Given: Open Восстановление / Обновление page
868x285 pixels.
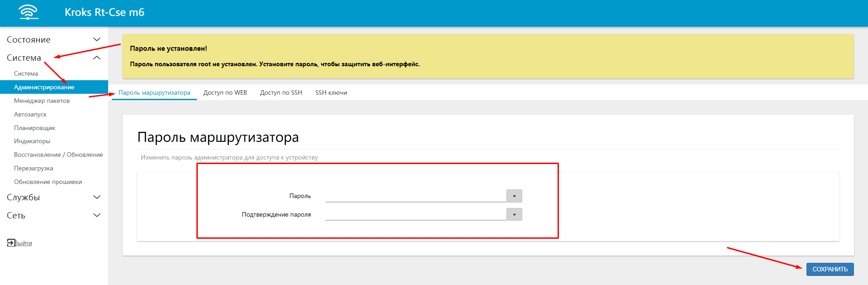Looking at the screenshot, I should 58,155.
